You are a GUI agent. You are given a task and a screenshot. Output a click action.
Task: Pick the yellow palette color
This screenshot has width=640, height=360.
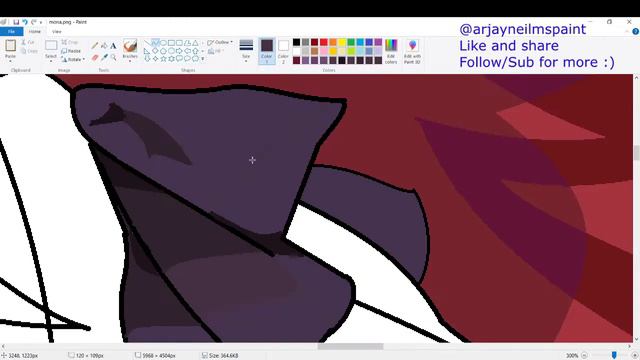(x=342, y=42)
